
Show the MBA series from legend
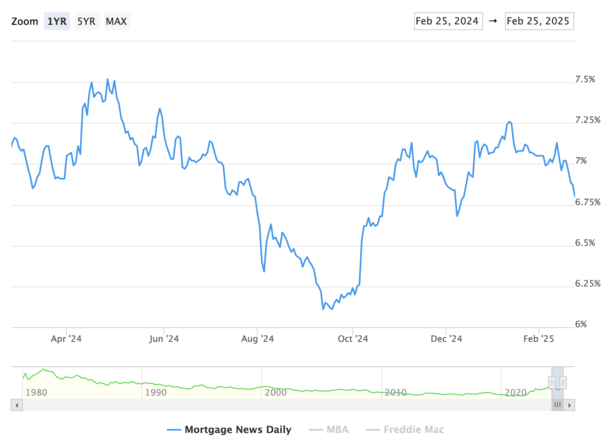click(x=329, y=430)
